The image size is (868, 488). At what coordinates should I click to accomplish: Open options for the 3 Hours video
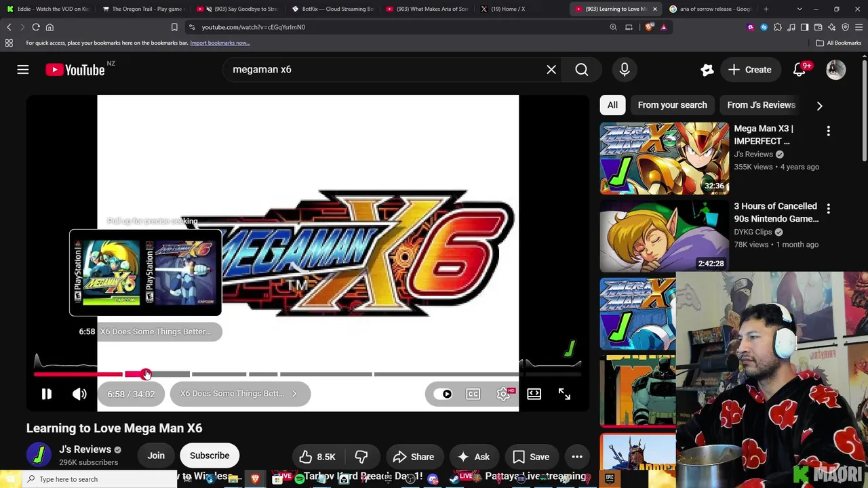tap(828, 208)
